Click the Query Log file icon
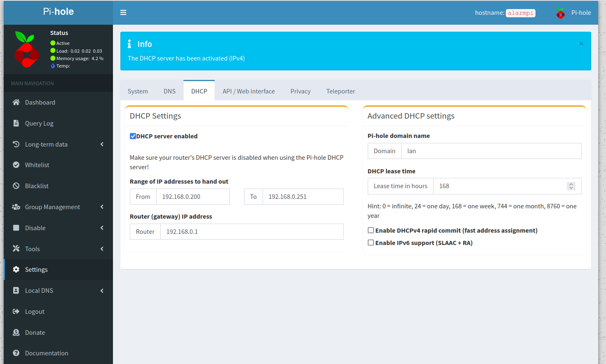 pos(16,123)
